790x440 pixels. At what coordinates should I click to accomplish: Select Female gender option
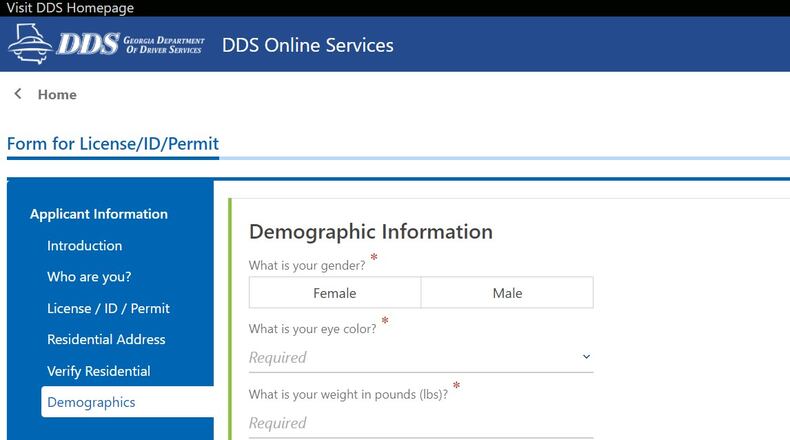click(335, 293)
